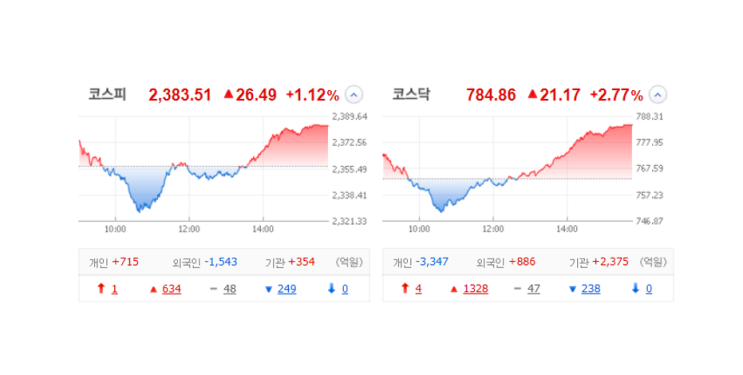Open the 코스닥 238 falling stocks link
743x375 pixels.
tap(591, 289)
